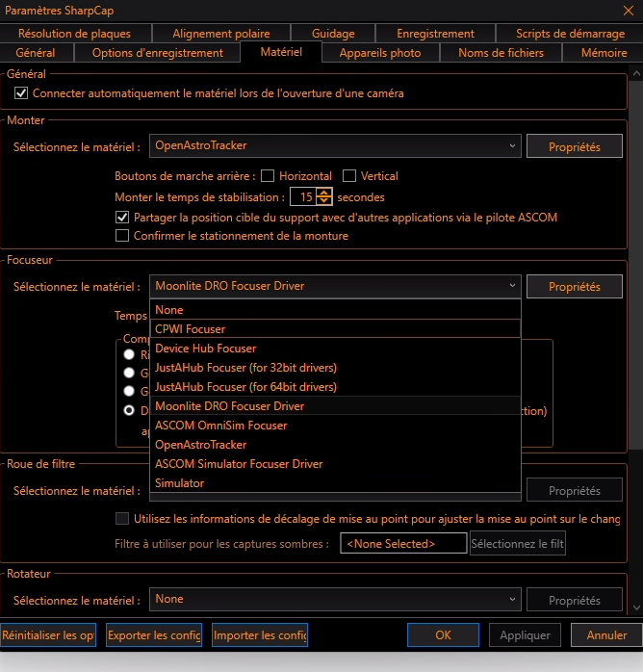Decrease the stabilisation time with down arrow
Screen dimensions: 643x672
(x=324, y=201)
